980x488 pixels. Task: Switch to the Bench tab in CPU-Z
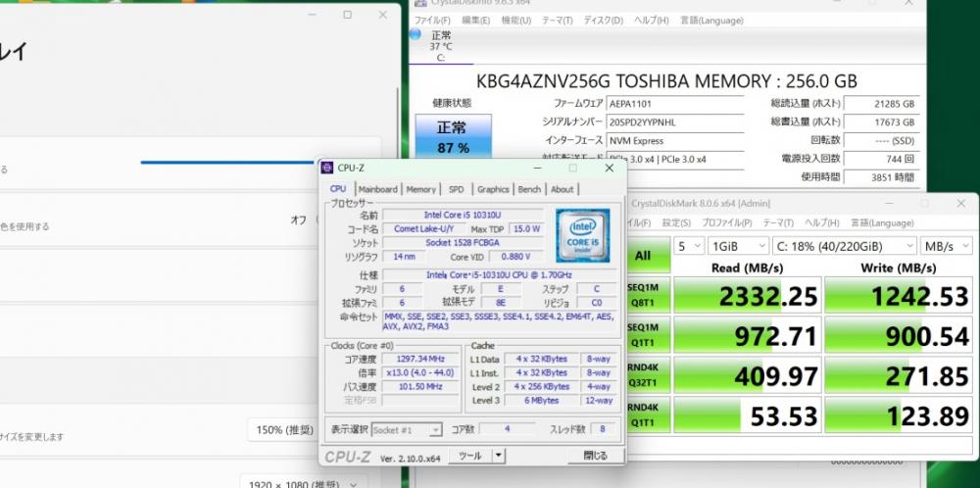pyautogui.click(x=529, y=189)
